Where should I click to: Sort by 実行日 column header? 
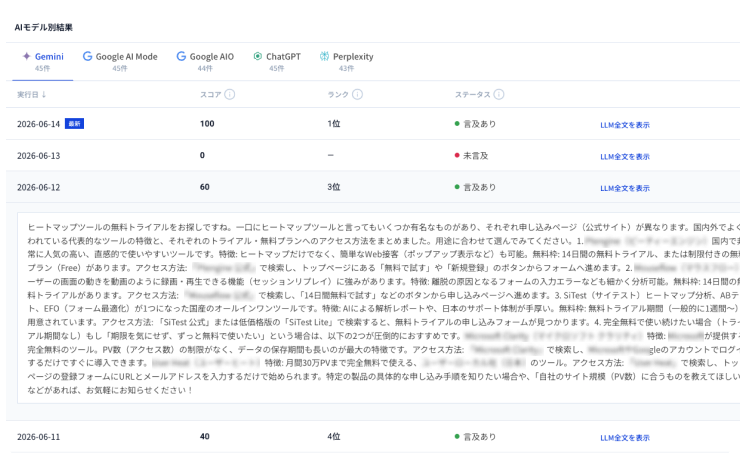(32, 94)
